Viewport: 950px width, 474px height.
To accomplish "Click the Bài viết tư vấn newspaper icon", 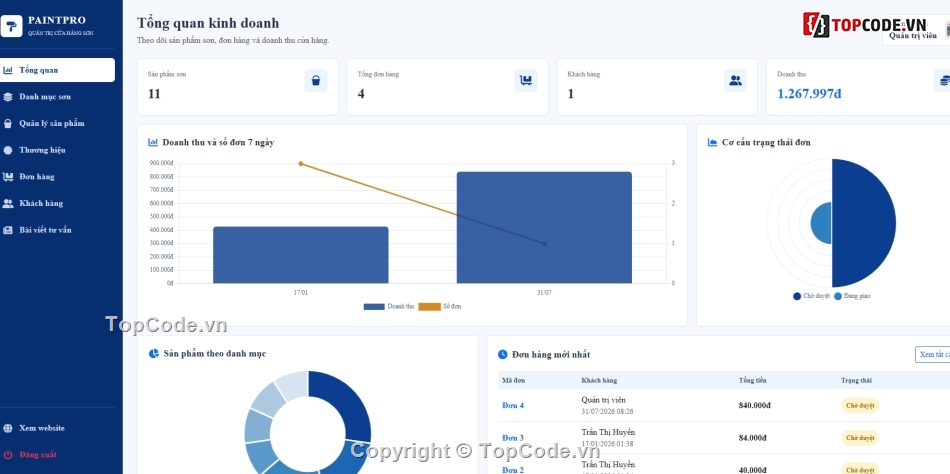I will coord(7,230).
